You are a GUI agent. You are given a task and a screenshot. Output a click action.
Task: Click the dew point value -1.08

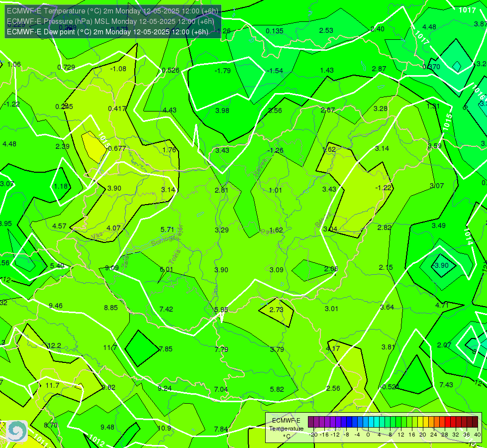click(x=118, y=69)
